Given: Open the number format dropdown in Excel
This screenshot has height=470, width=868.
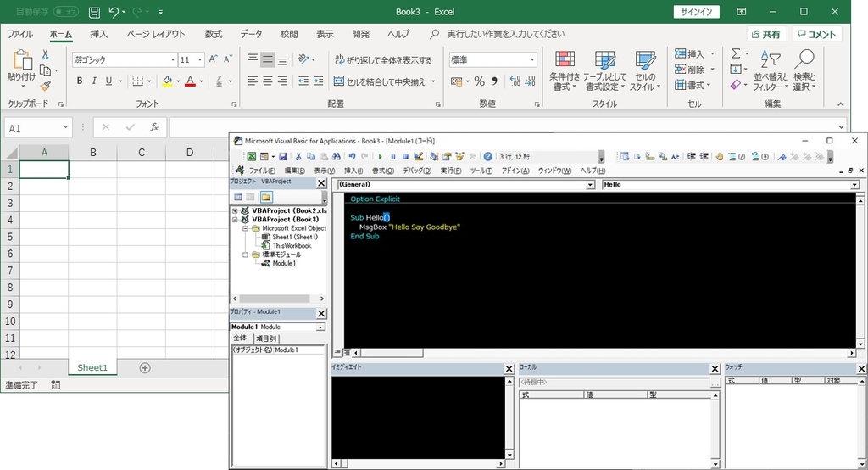Looking at the screenshot, I should [532, 59].
